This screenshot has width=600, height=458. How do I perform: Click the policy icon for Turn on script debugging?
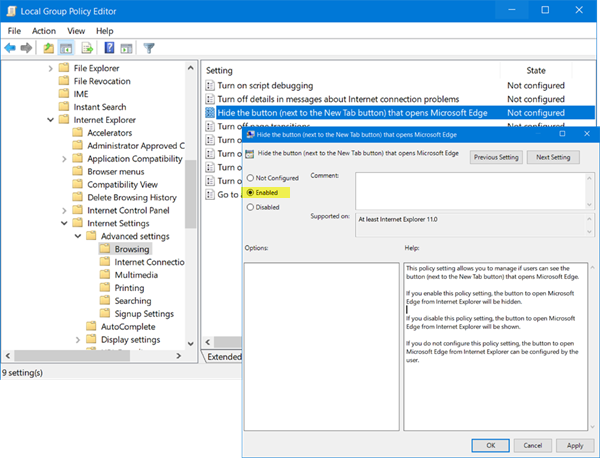click(x=210, y=85)
